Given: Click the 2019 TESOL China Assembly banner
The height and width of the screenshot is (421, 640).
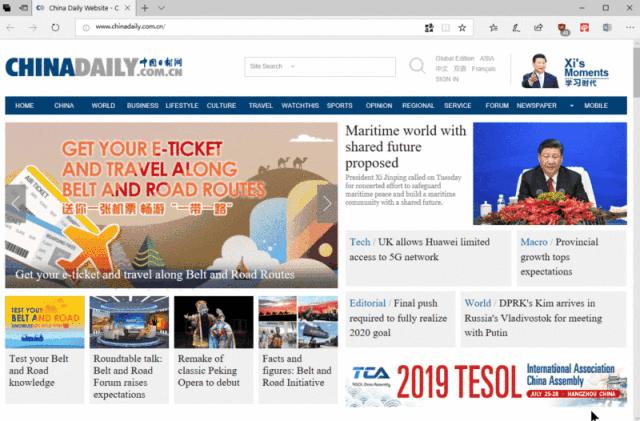Looking at the screenshot, I should [486, 383].
